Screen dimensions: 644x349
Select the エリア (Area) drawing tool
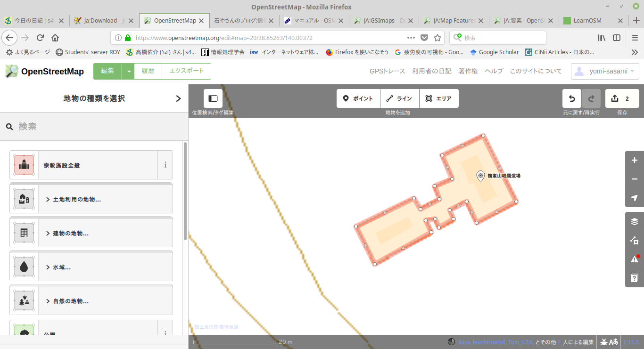438,98
